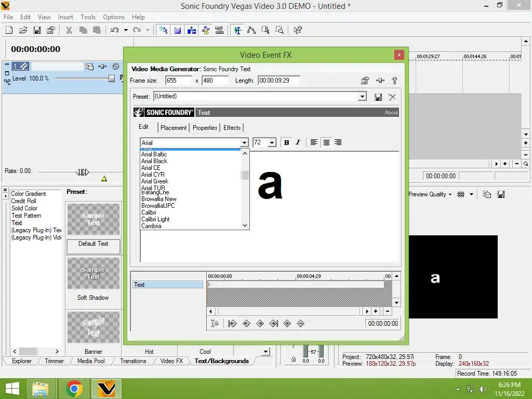The image size is (532, 399).
Task: Click the About link in Sonic Foundry bar
Action: 391,113
